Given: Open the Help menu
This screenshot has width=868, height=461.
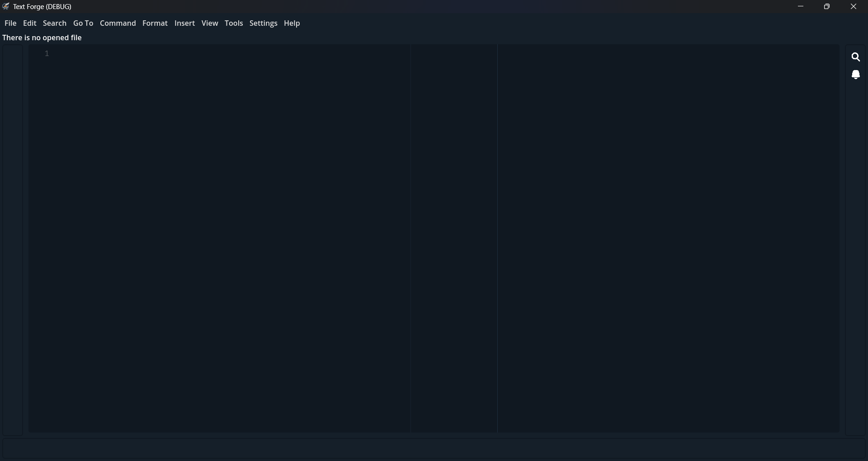Looking at the screenshot, I should [292, 24].
